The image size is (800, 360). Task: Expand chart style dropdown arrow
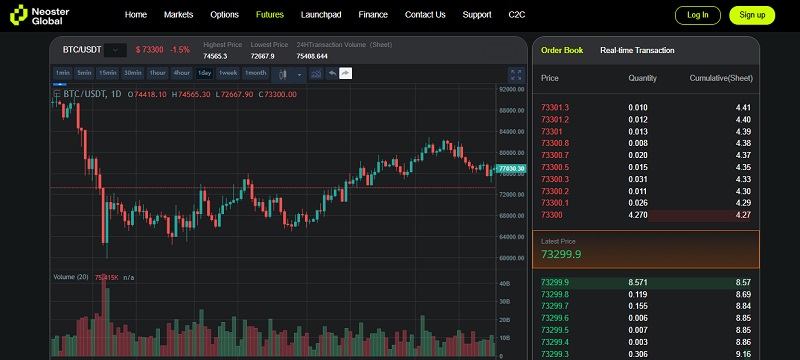click(299, 74)
